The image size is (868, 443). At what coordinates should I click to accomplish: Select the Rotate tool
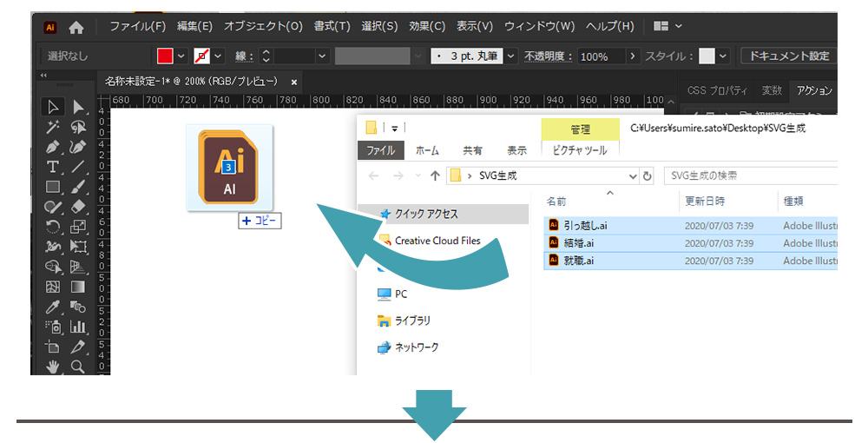point(53,227)
